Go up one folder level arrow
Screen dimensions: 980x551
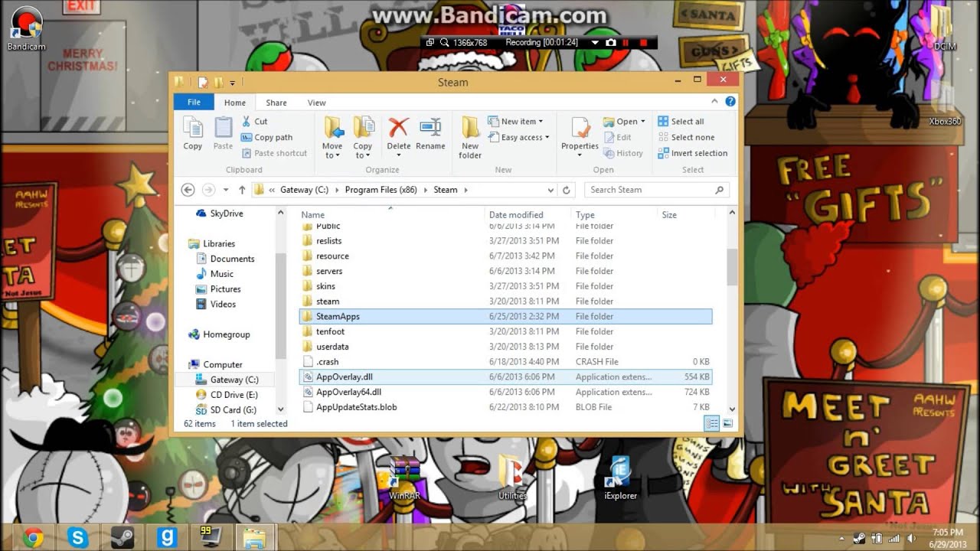coord(242,190)
